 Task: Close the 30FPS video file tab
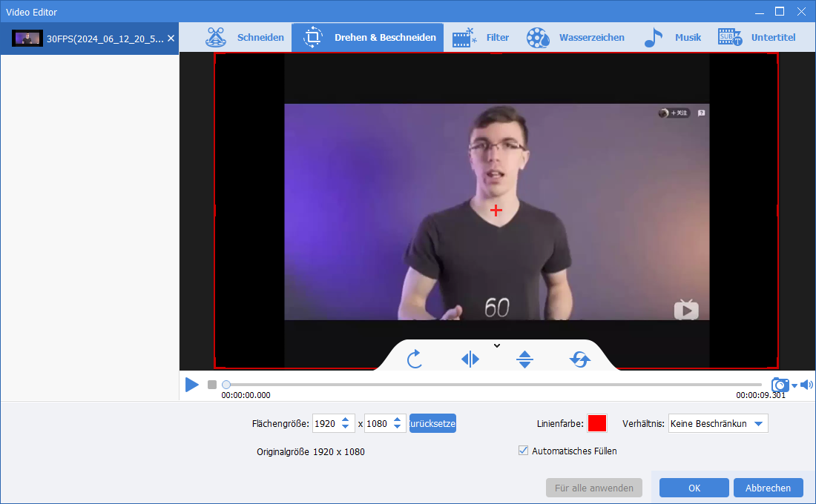171,39
